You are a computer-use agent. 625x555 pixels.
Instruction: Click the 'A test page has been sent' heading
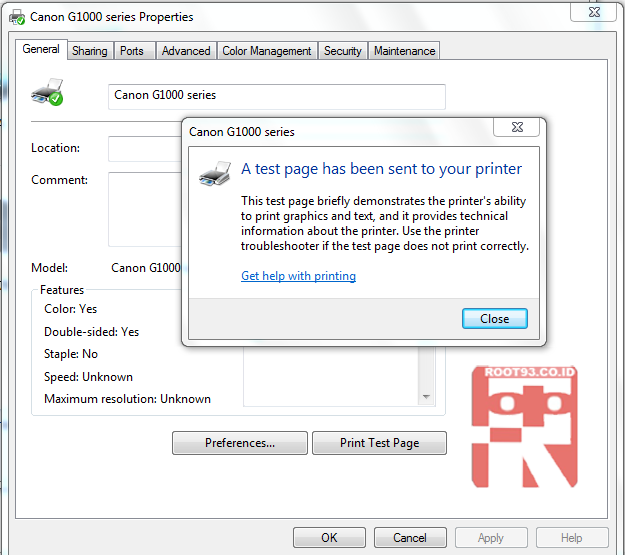click(x=381, y=169)
